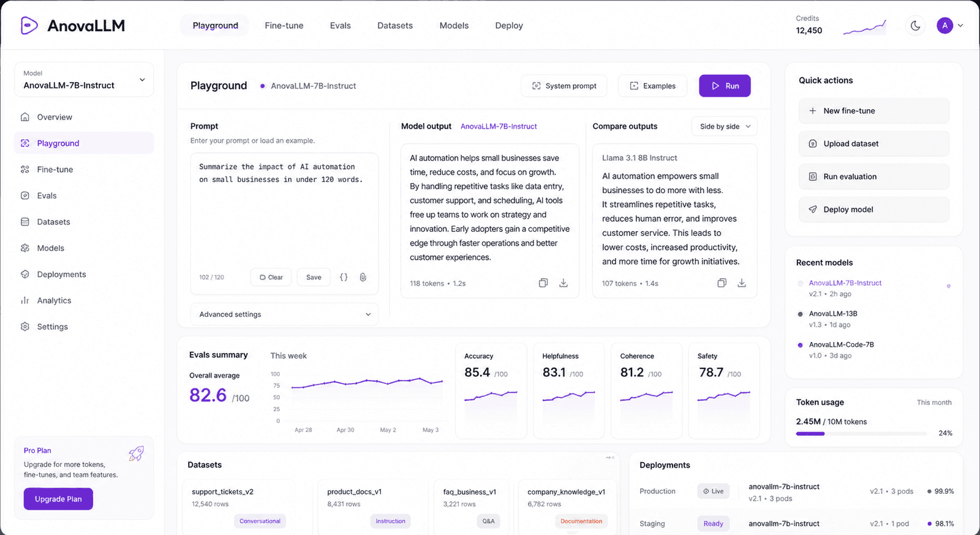Click the Documentation tag
The height and width of the screenshot is (535, 980).
pos(581,522)
